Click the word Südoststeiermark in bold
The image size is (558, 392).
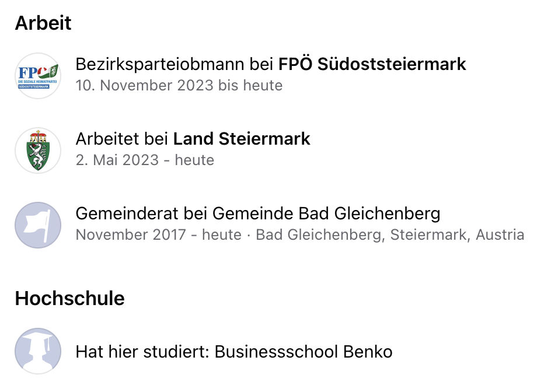[392, 64]
